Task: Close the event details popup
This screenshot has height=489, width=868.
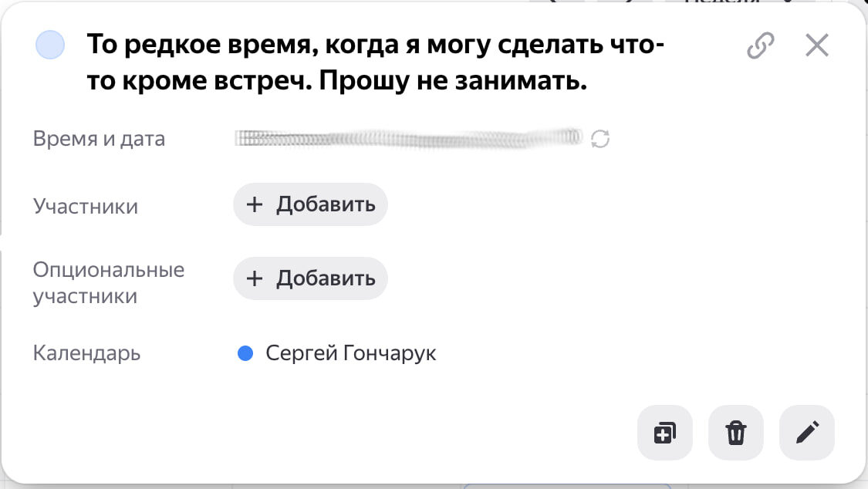Action: click(x=817, y=46)
